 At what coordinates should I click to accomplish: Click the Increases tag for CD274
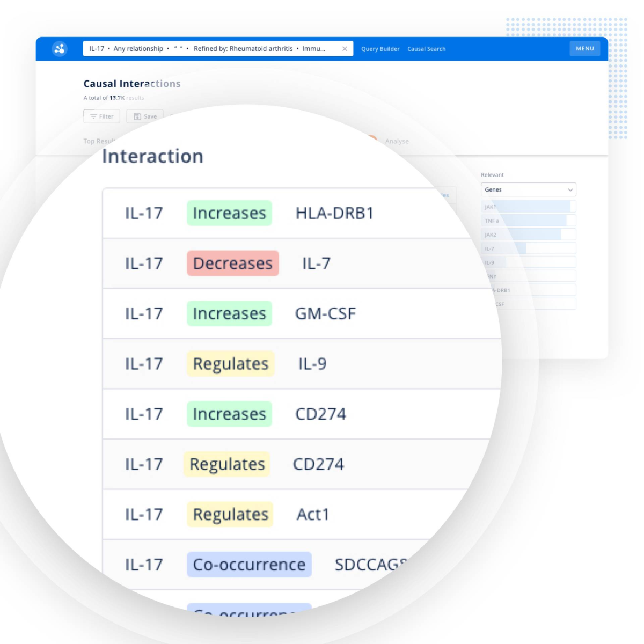coord(229,414)
